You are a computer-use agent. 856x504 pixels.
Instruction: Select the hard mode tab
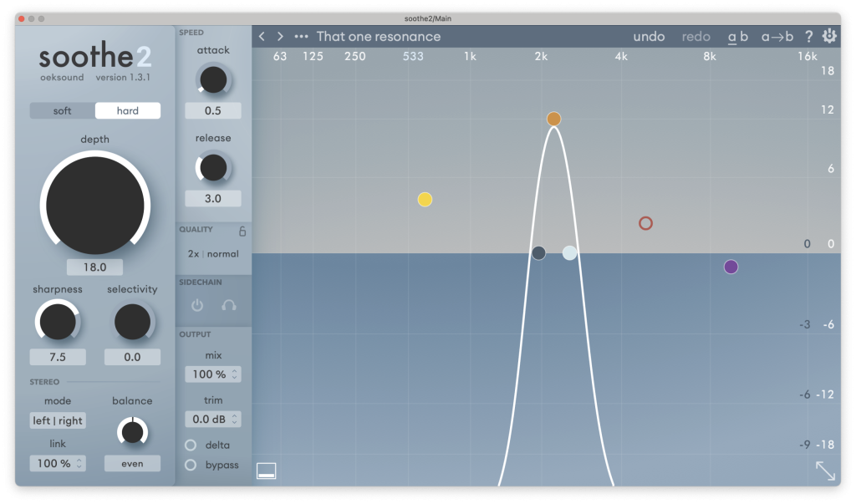[128, 110]
